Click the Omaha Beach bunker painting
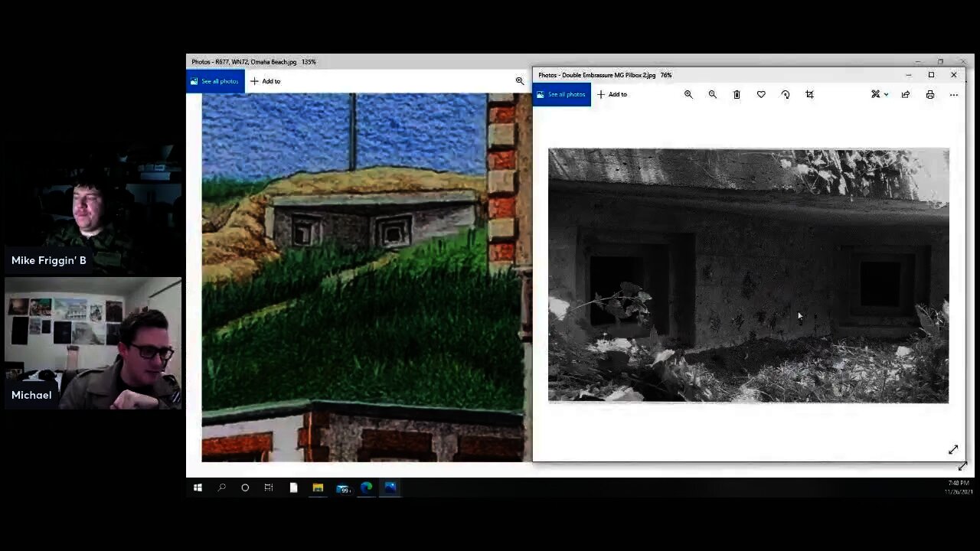The image size is (980, 551). click(367, 278)
